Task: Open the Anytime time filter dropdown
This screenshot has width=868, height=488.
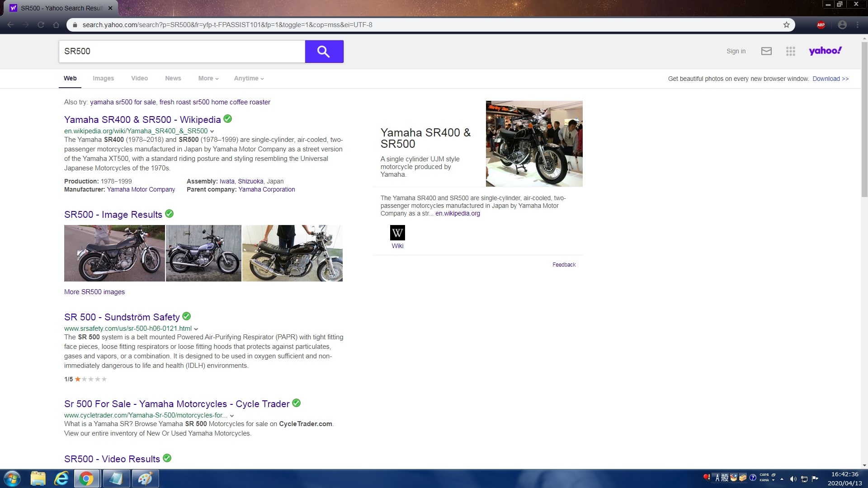Action: (x=249, y=78)
